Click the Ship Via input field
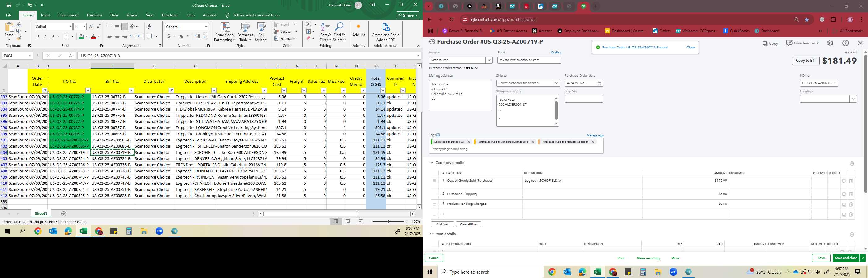The image size is (868, 278). click(584, 99)
